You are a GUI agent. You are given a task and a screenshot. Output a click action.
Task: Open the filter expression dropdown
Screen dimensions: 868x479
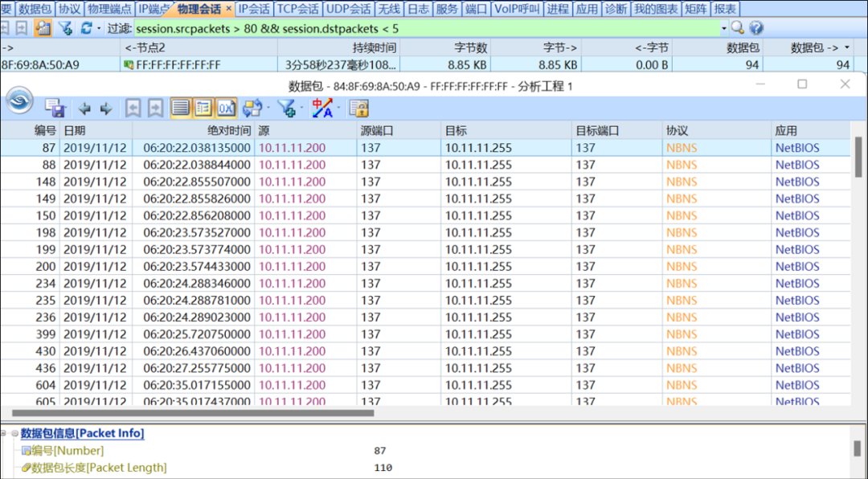(x=723, y=27)
